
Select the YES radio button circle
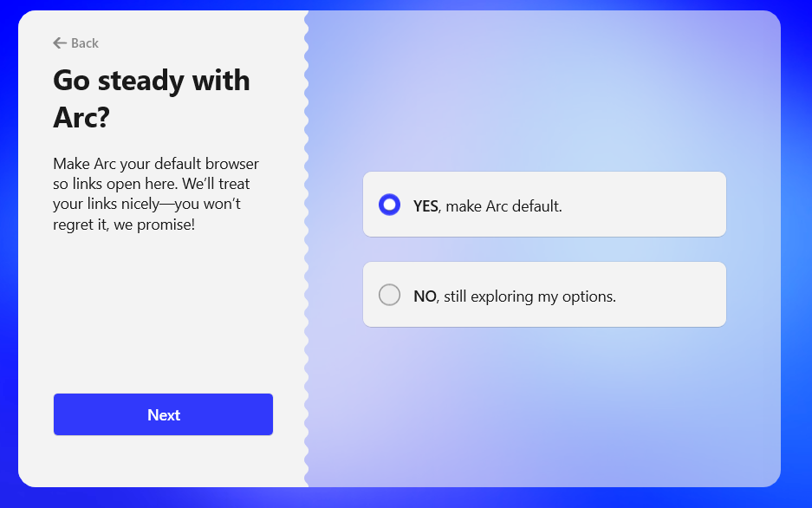390,205
